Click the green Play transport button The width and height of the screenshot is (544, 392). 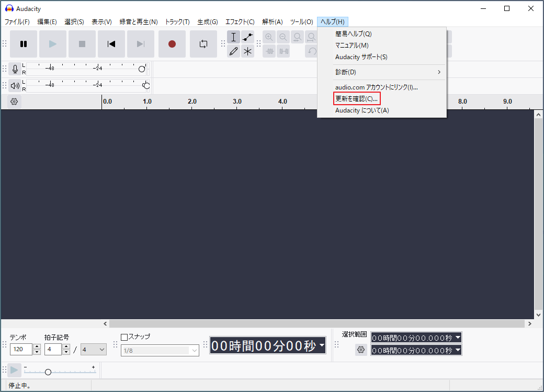pos(53,44)
